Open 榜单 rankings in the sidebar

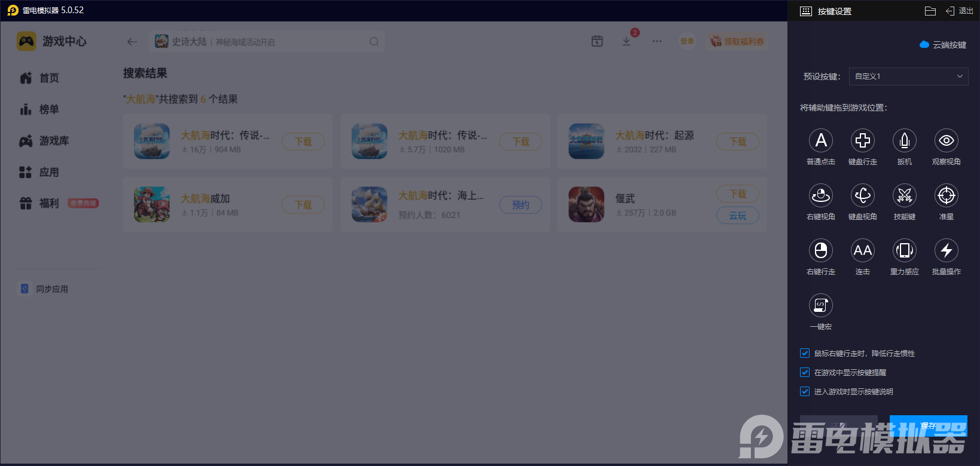(x=39, y=109)
